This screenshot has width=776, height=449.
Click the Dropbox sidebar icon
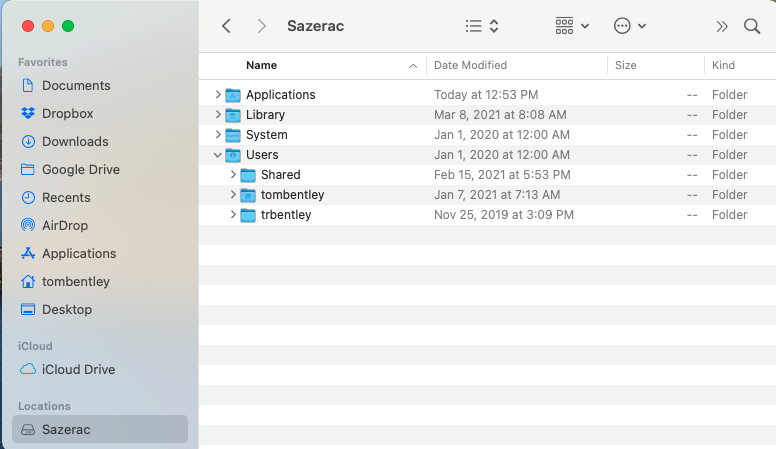click(x=28, y=114)
